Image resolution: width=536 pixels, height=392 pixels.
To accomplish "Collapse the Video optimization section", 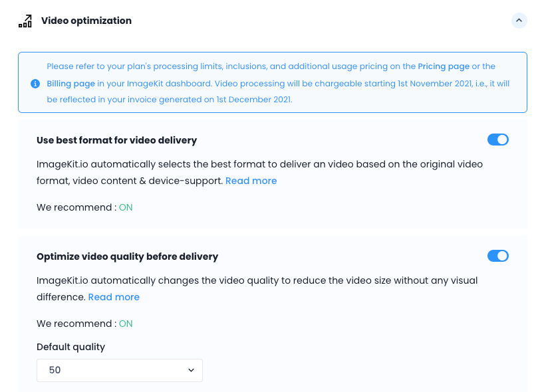I will (x=519, y=21).
